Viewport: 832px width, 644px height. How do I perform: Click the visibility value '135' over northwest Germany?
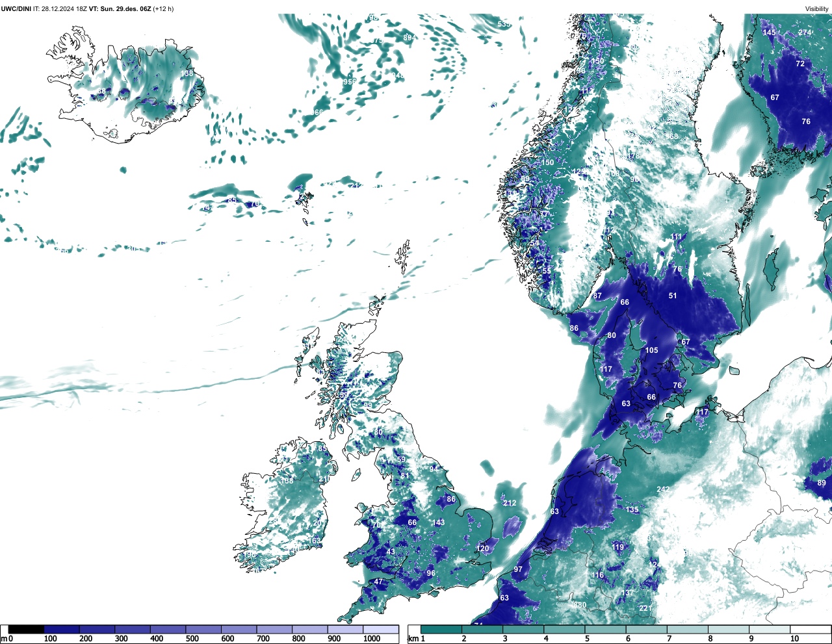click(x=632, y=510)
